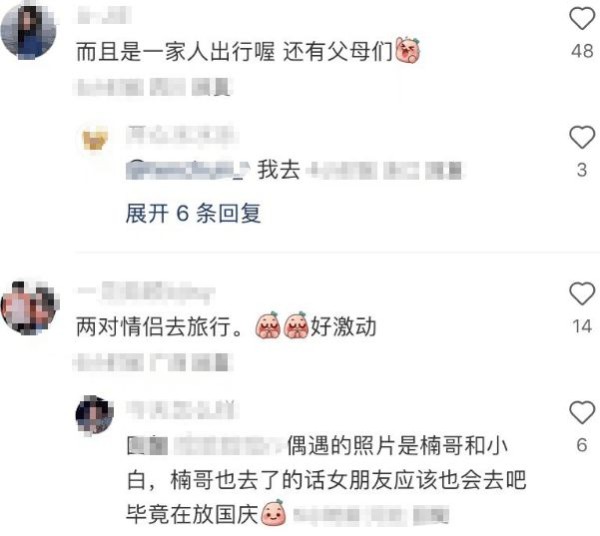600x536 pixels.
Task: Like the '两对情侣去旅行' comment
Action: pyautogui.click(x=582, y=293)
